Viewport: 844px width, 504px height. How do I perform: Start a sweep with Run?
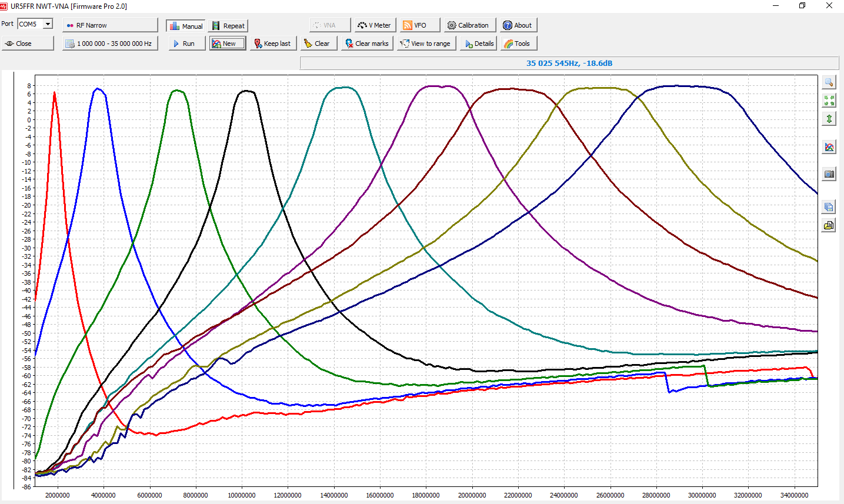pos(187,44)
